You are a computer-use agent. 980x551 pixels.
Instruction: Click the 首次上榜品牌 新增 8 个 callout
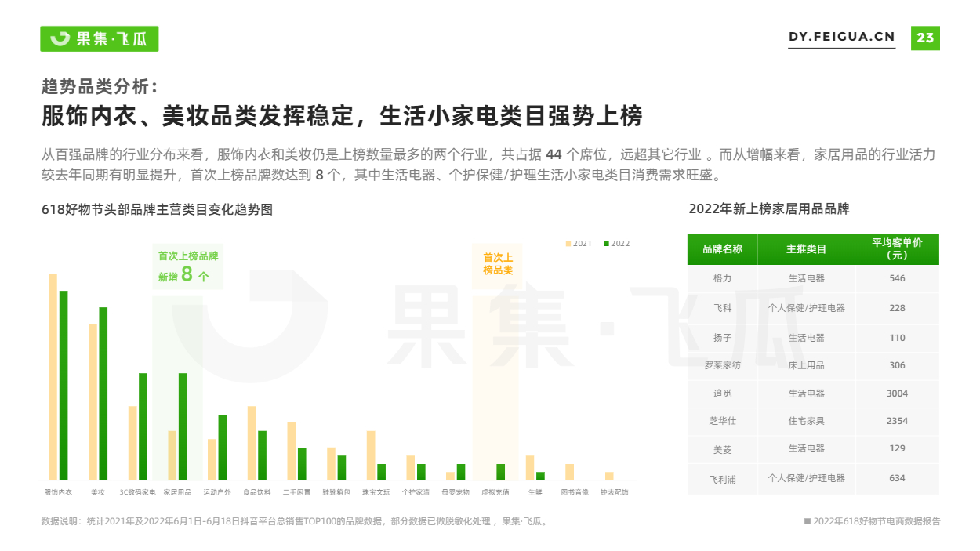tap(187, 266)
